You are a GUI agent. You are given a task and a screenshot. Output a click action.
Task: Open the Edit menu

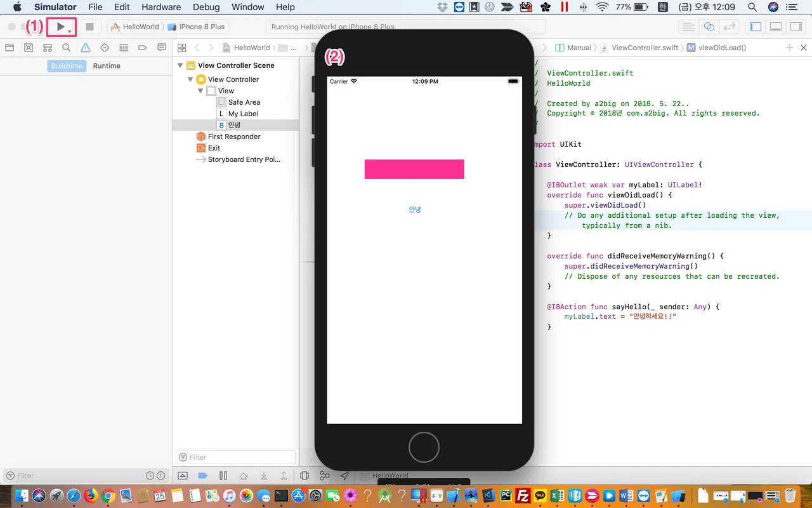pyautogui.click(x=122, y=7)
